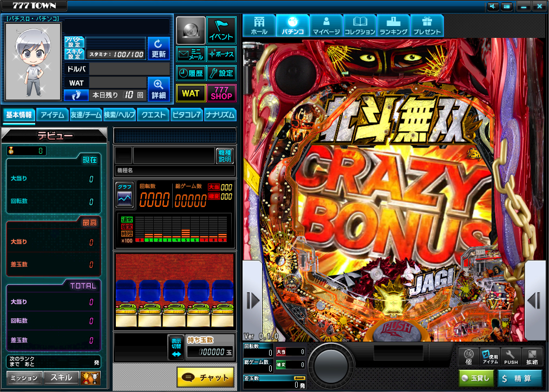Click the 通常 legend label in chart
549x392 pixels.
pyautogui.click(x=127, y=219)
